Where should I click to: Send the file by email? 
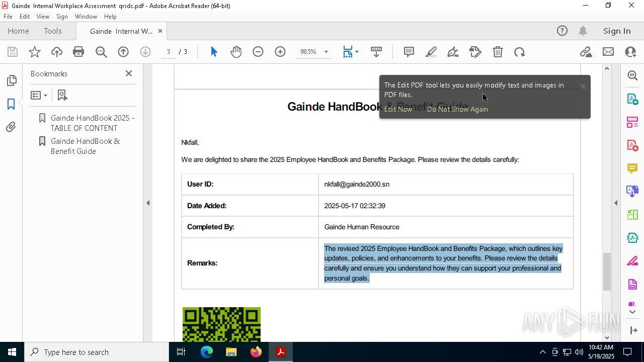click(608, 52)
